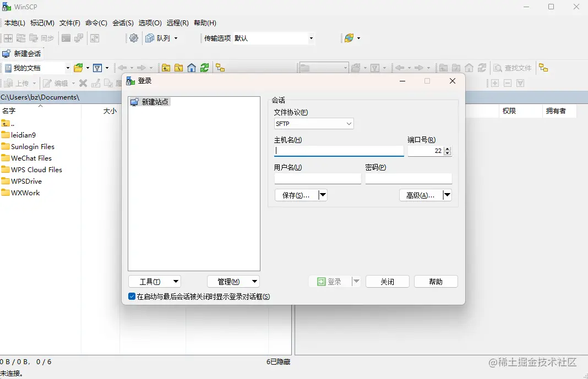
Task: Increase port number with up stepper arrow
Action: point(447,148)
